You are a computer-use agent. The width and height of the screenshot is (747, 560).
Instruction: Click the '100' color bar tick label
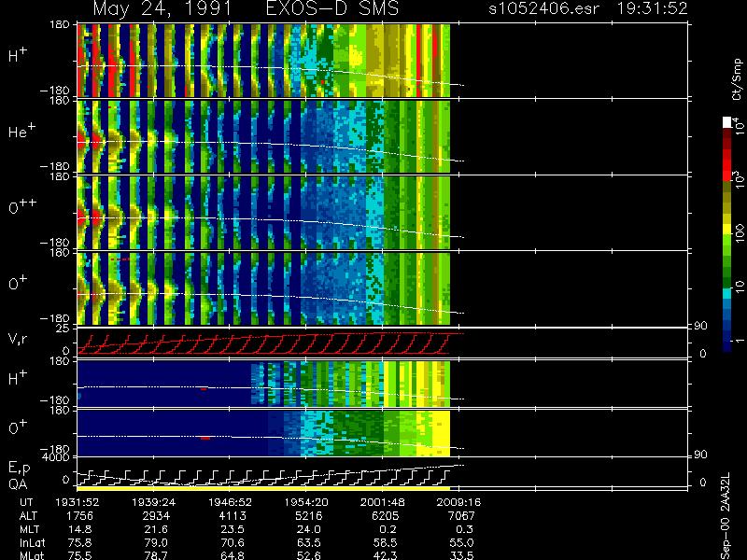[739, 234]
